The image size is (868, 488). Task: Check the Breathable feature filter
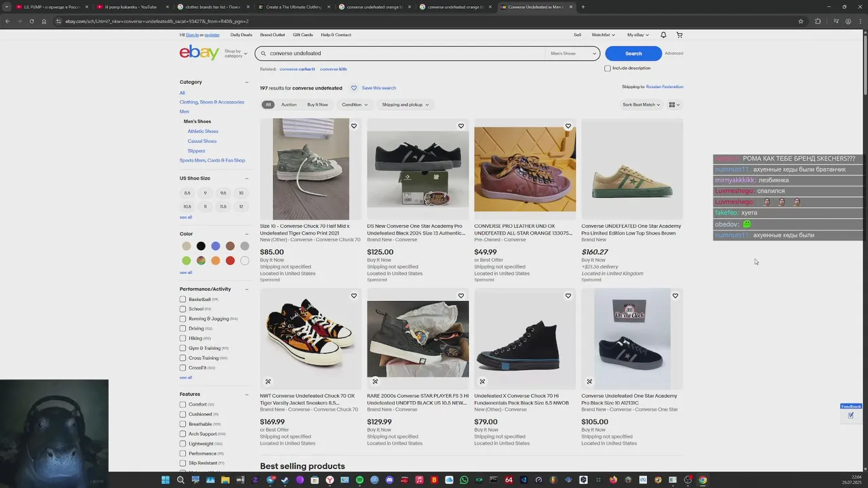[x=182, y=424]
